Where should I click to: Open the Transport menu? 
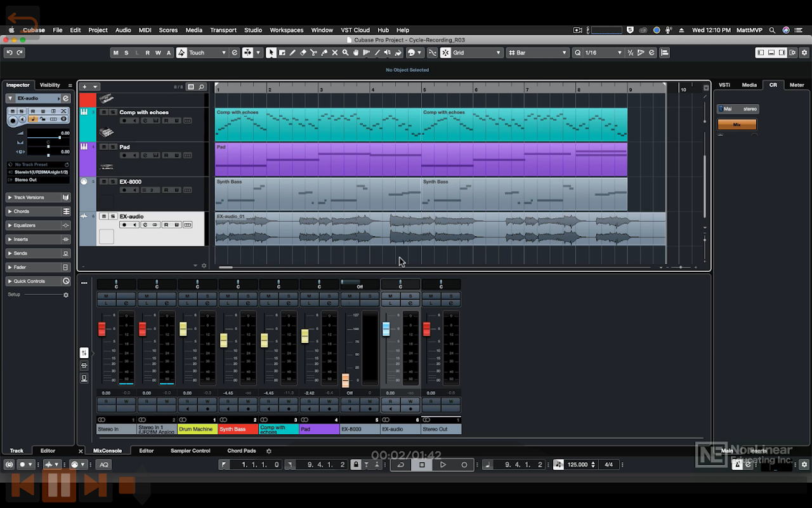coord(223,30)
